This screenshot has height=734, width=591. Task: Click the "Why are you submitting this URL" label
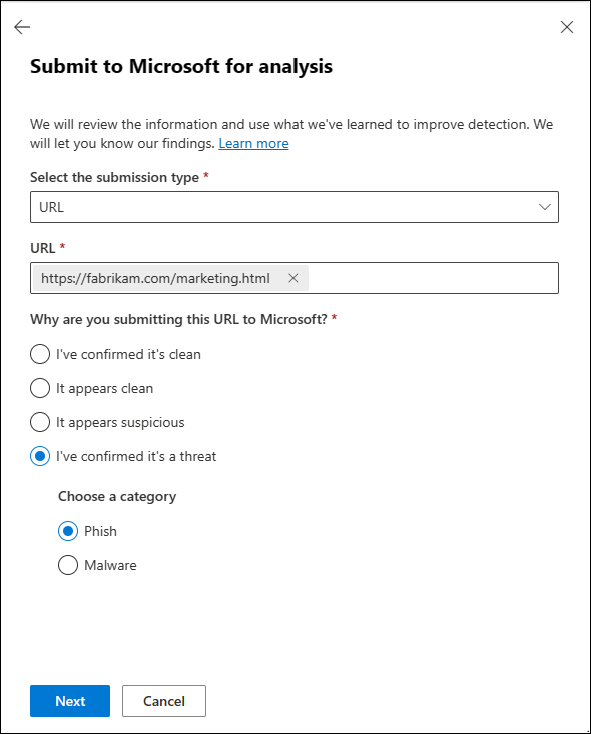coord(179,319)
